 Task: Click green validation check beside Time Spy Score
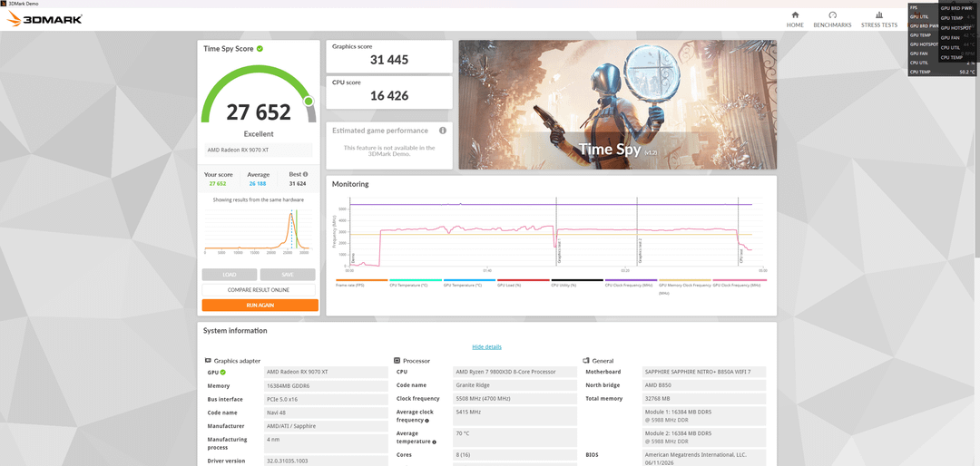click(x=260, y=48)
